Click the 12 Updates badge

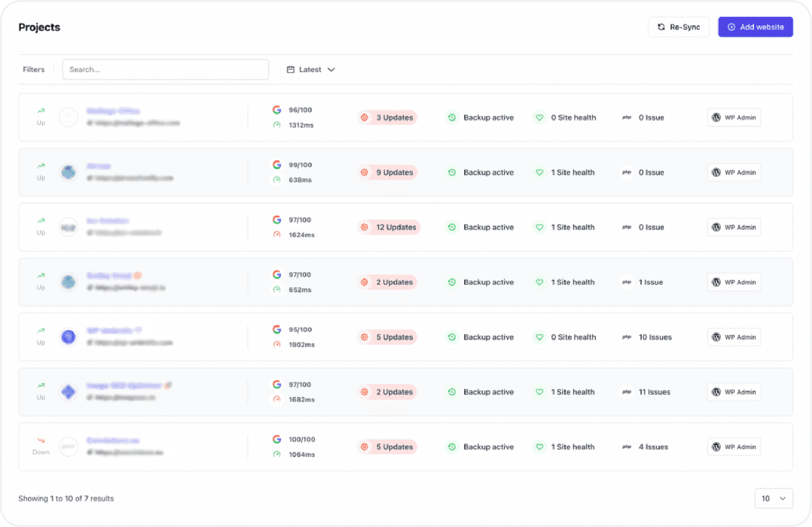389,227
